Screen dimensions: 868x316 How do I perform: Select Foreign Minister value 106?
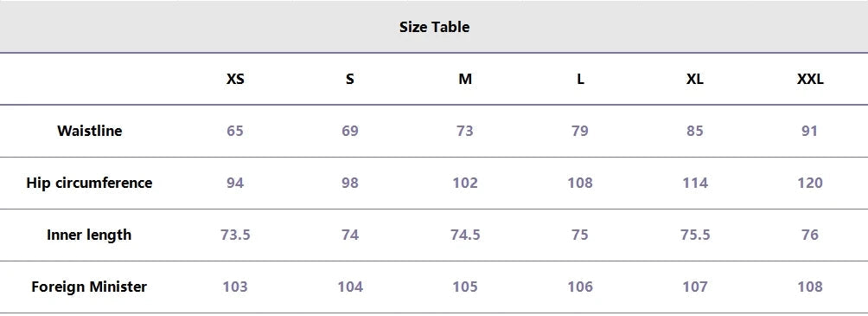tap(580, 287)
